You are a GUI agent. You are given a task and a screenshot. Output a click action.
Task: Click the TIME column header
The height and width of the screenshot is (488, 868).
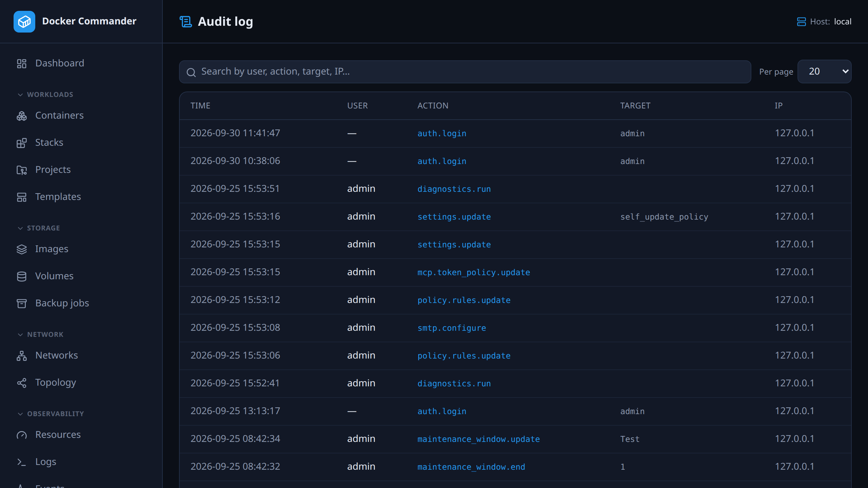200,106
